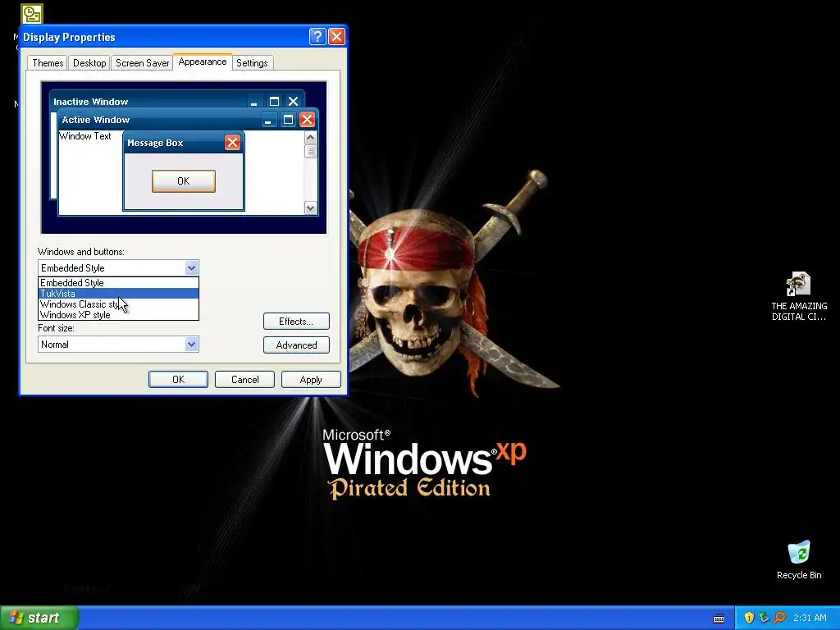This screenshot has width=840, height=630.
Task: Switch to the Screen Saver tab
Action: 142,63
